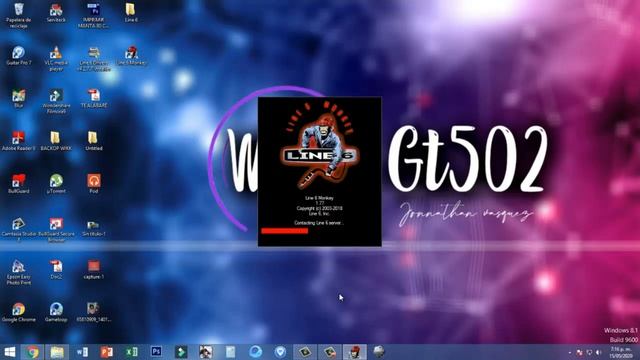Open PowerPoint from the taskbar
This screenshot has width=640, height=360.
(x=107, y=352)
